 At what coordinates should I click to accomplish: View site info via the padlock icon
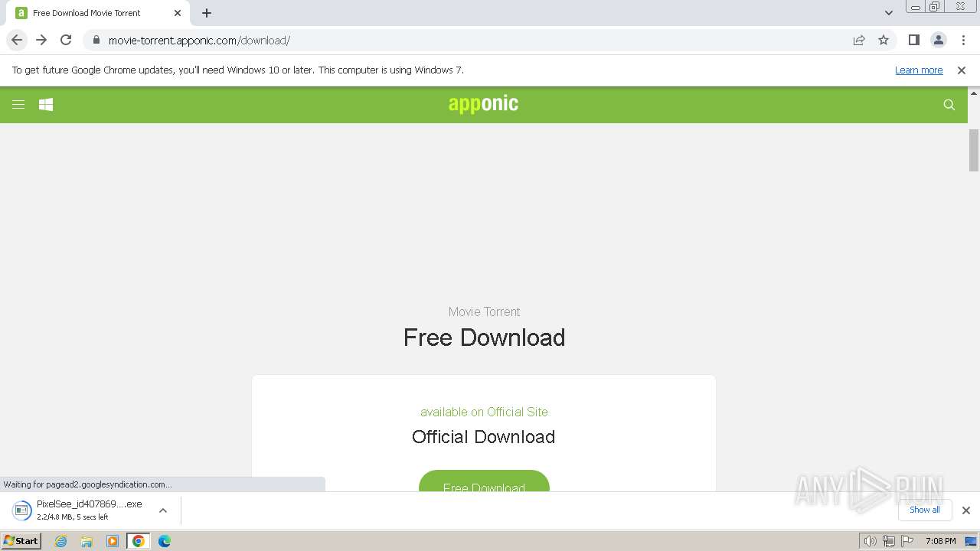(96, 40)
